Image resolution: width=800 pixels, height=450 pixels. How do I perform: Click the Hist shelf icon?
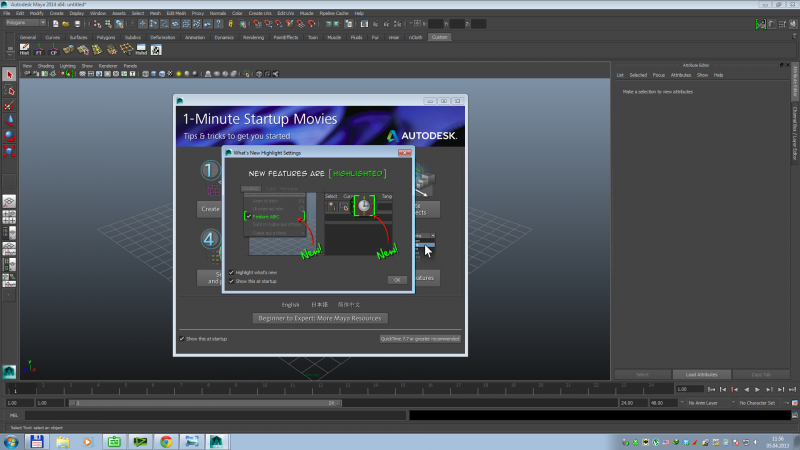point(24,48)
